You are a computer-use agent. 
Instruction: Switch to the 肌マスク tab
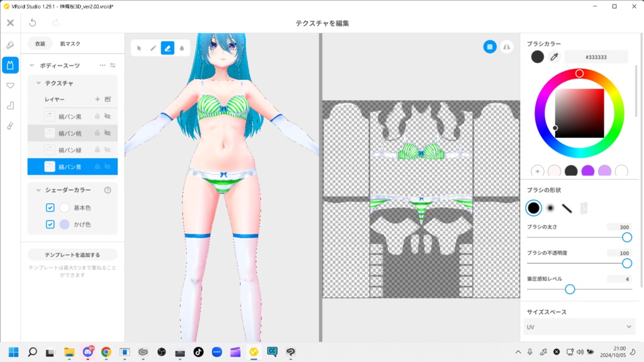(x=69, y=45)
